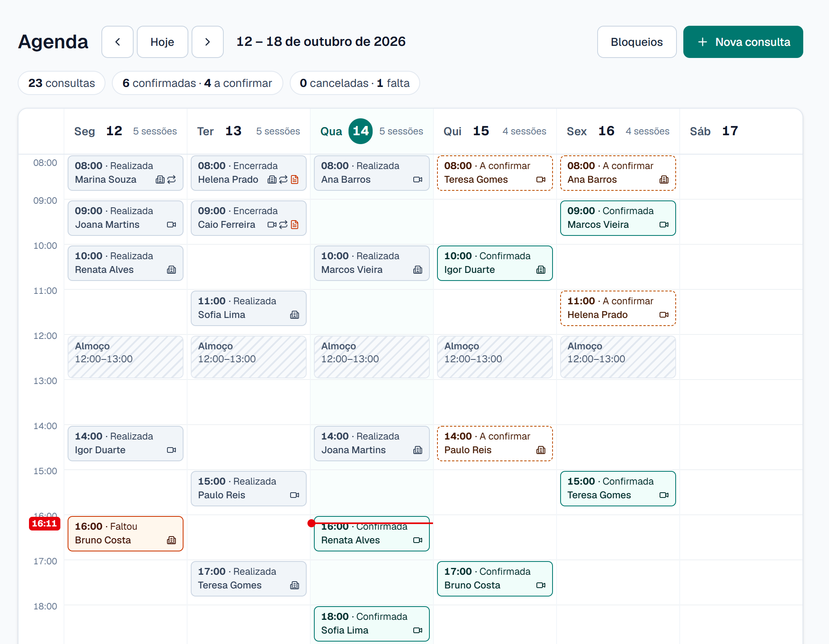
Task: Click the video icon on Teresa Gomes' Thursday 08:00 session
Action: tap(541, 180)
